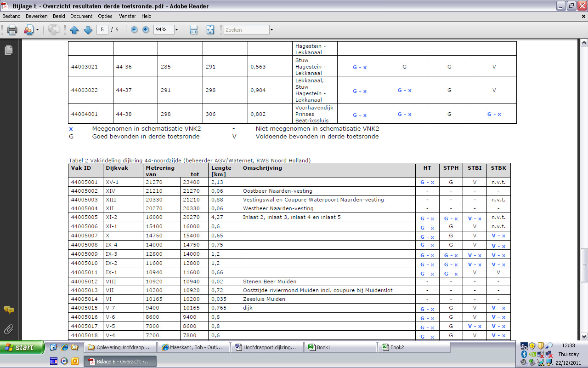This screenshot has height=368, width=588.
Task: Click the wireless network disconnected tray icon
Action: (540, 354)
